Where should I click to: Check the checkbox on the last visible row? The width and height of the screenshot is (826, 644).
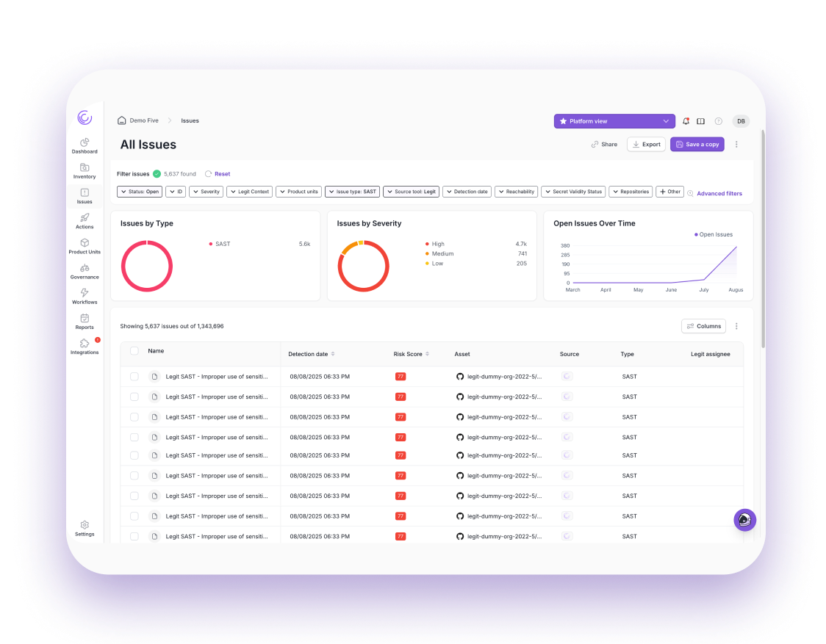tap(134, 536)
